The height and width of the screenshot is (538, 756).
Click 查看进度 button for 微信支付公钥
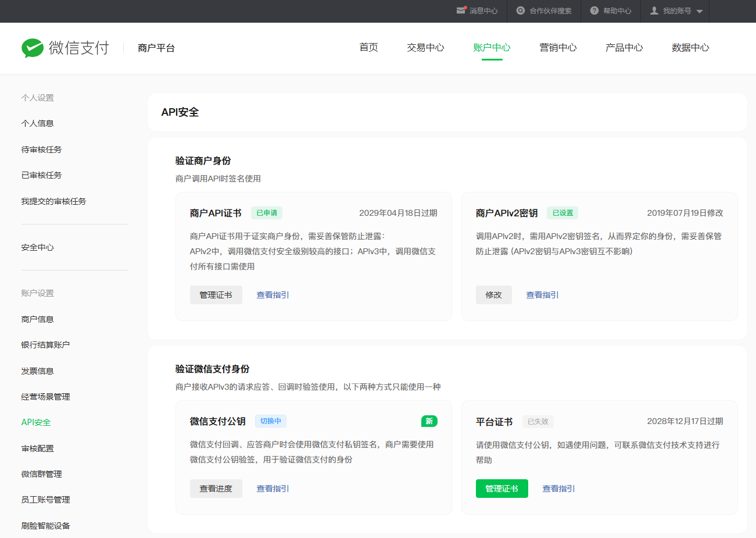click(216, 489)
